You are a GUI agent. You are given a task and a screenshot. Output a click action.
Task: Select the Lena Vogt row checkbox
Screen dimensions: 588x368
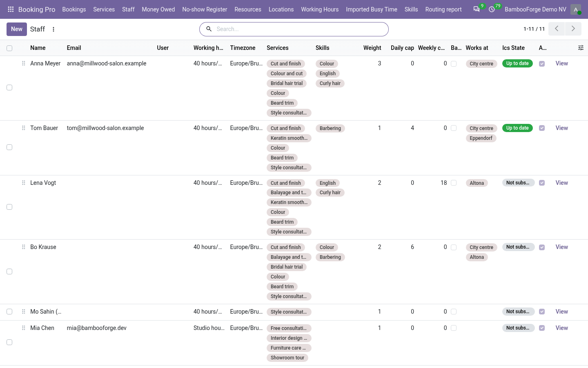(x=9, y=207)
